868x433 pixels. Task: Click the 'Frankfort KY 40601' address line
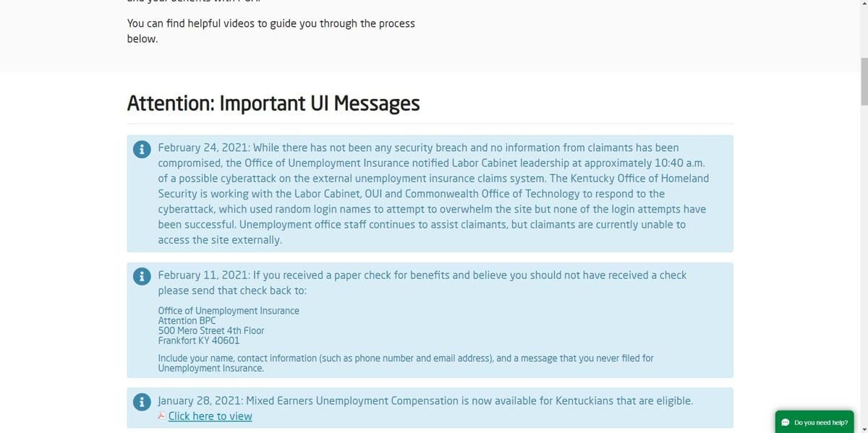(x=199, y=340)
